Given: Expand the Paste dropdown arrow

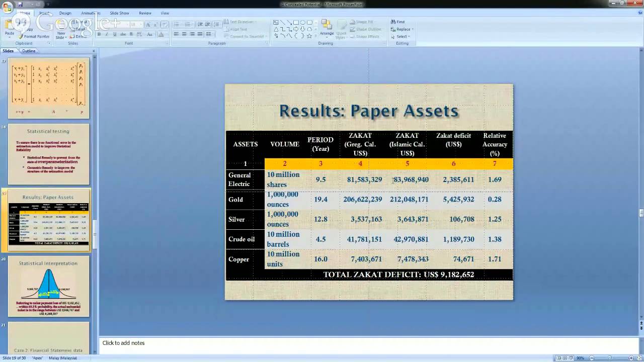Looking at the screenshot, I should coord(10,38).
